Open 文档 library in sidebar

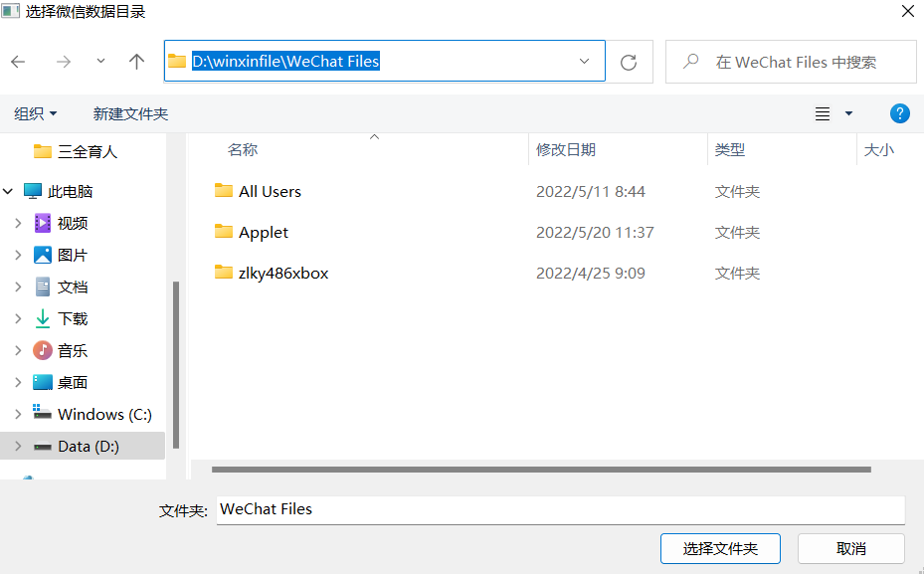coord(61,287)
